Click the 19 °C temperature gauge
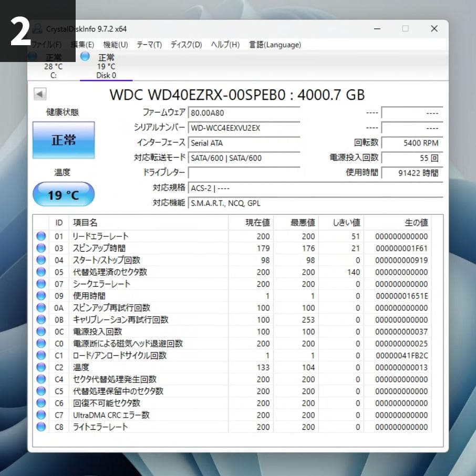Viewport: 476px width, 476px height. point(63,194)
